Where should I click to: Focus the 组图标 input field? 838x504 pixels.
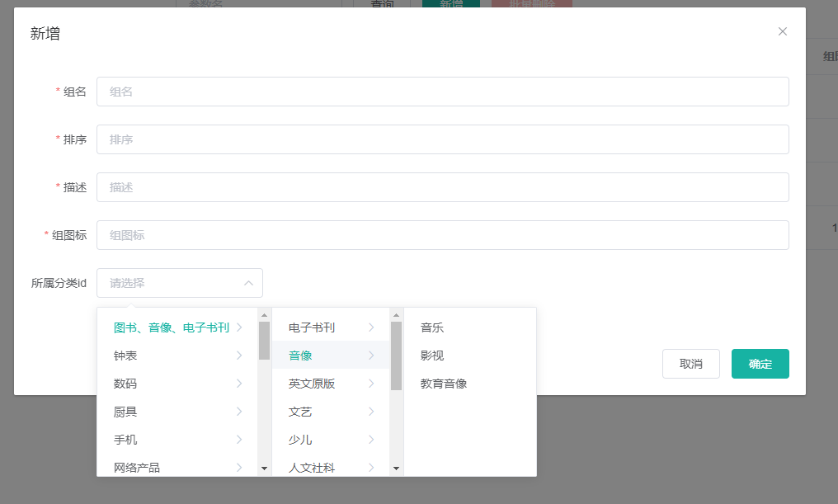pyautogui.click(x=443, y=235)
